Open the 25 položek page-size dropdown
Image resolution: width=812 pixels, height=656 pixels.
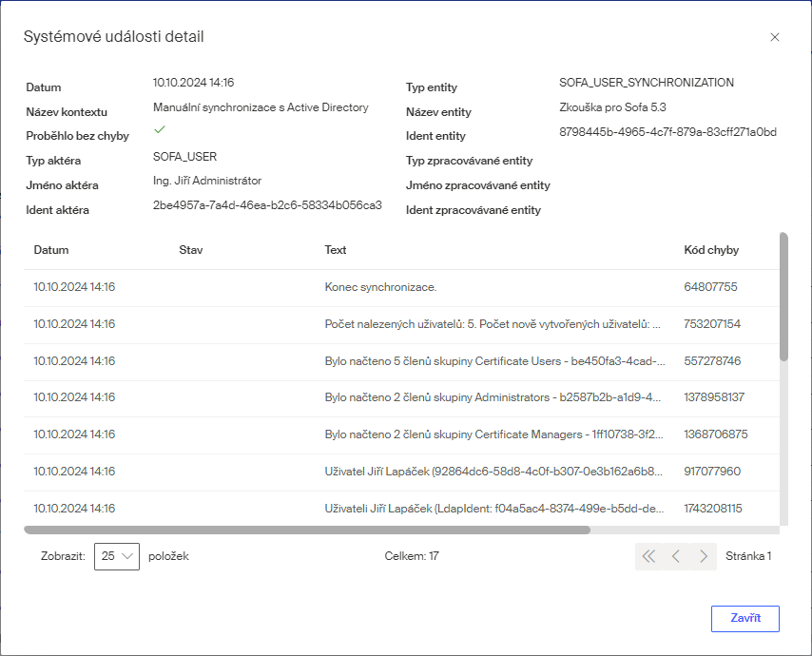pyautogui.click(x=117, y=556)
